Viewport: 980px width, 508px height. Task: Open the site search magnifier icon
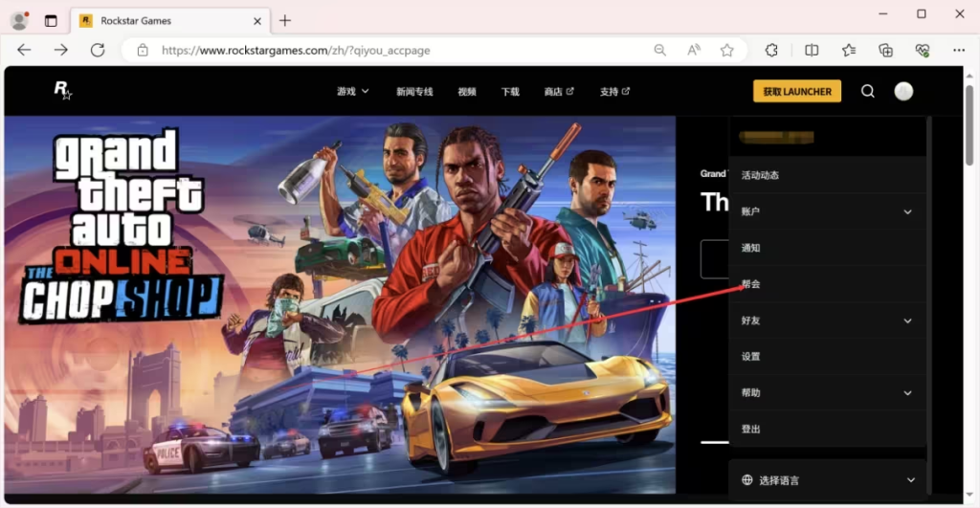point(867,91)
